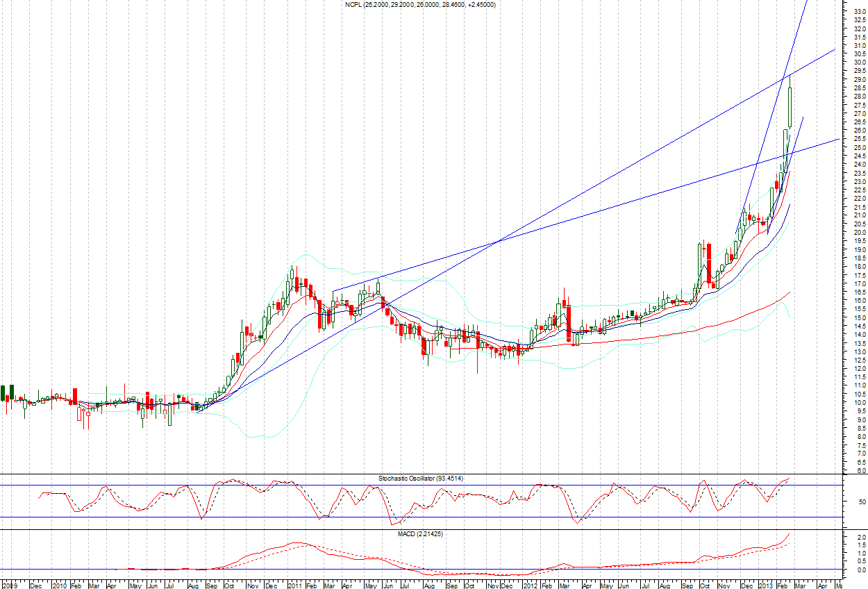Click the 6.0 price axis label

[x=860, y=471]
